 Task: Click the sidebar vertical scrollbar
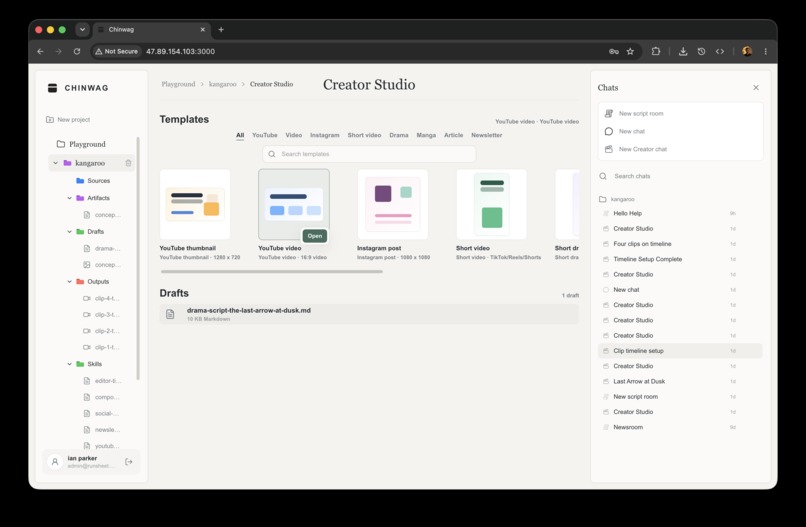coord(138,259)
